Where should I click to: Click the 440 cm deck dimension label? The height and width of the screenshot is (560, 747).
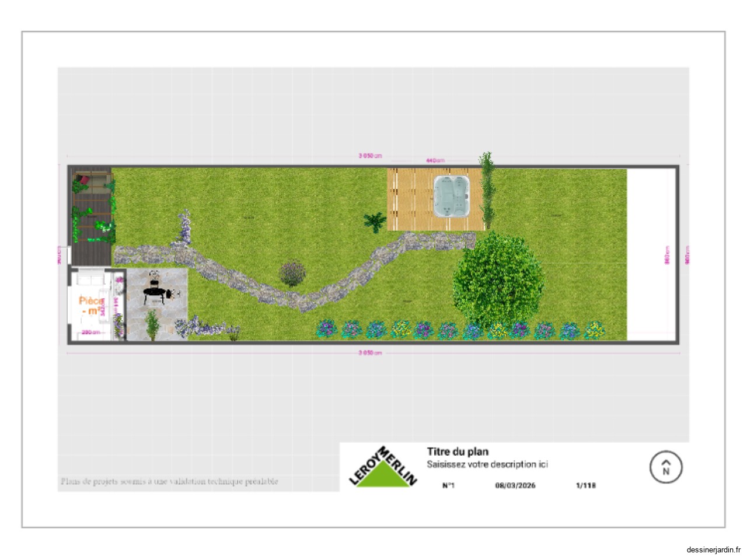click(435, 160)
